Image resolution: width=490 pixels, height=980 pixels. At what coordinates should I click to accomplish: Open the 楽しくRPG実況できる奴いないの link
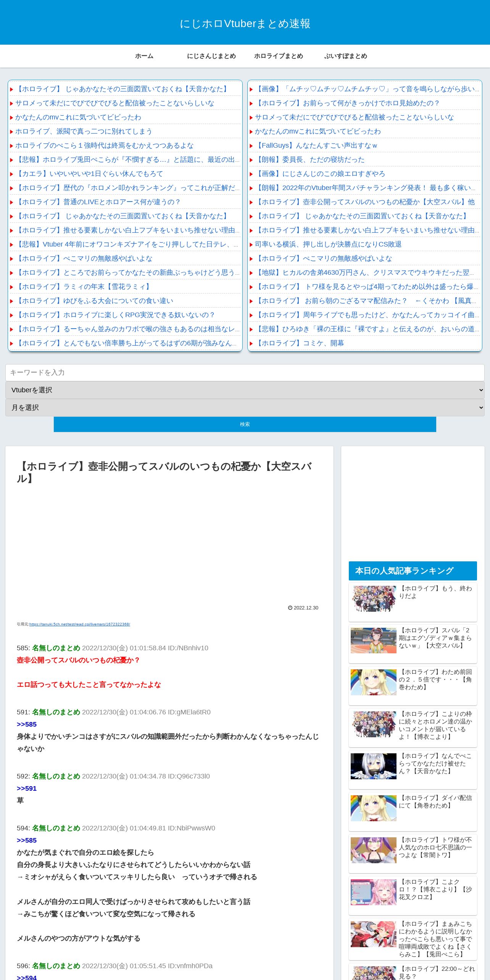[x=115, y=315]
